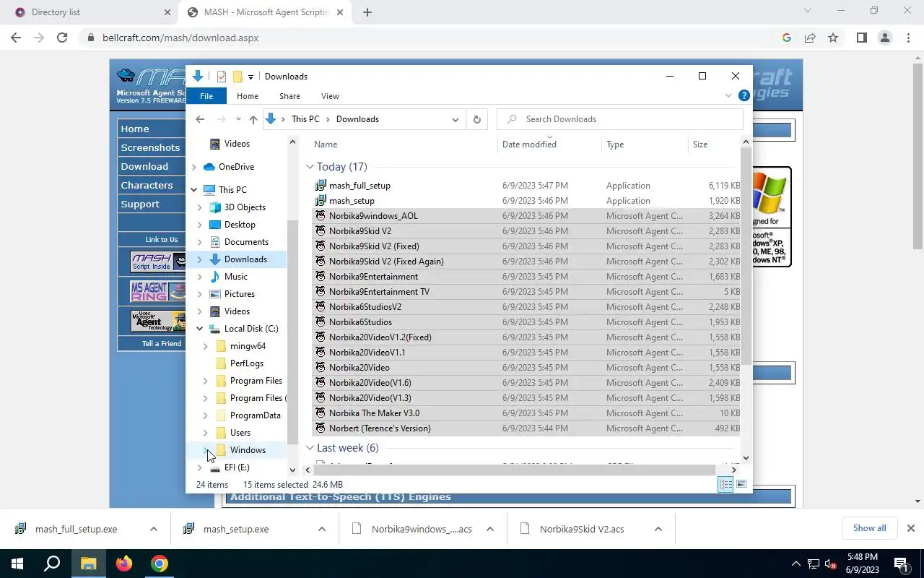Click the Search Downloads input field

click(x=620, y=119)
